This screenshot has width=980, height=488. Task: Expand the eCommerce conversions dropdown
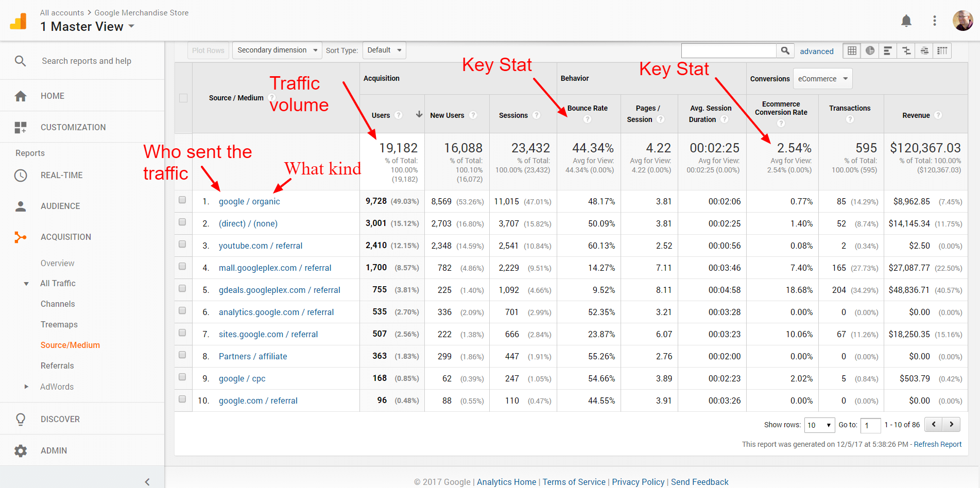coord(822,79)
